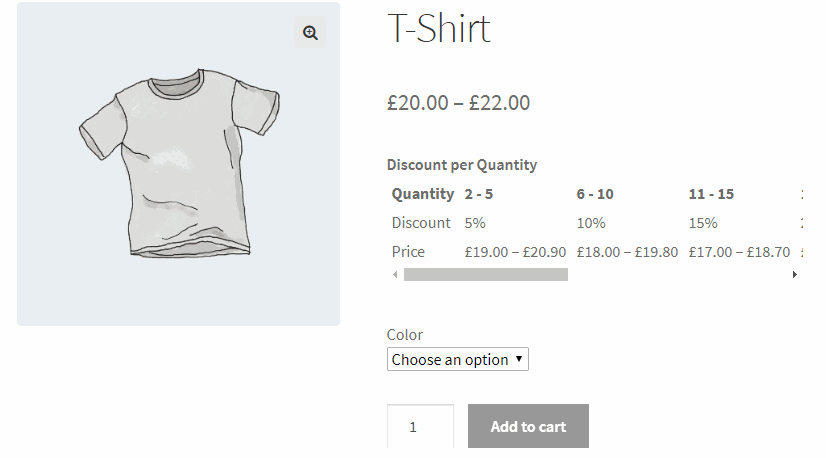
Task: Click the Add to cart button
Action: (x=528, y=426)
